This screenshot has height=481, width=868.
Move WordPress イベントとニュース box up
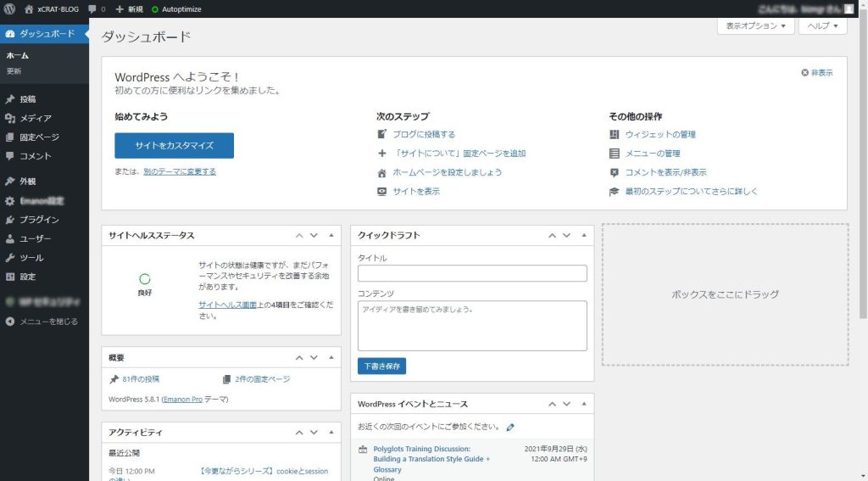coord(552,404)
